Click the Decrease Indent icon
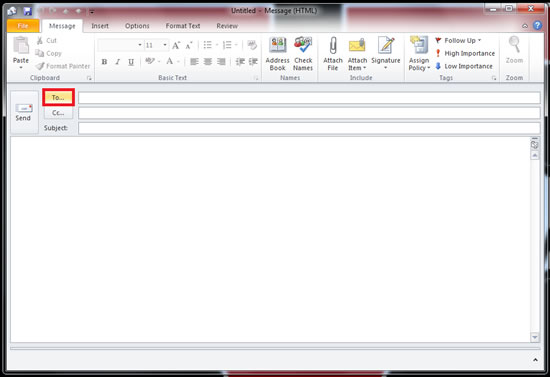The image size is (550, 377). point(240,62)
